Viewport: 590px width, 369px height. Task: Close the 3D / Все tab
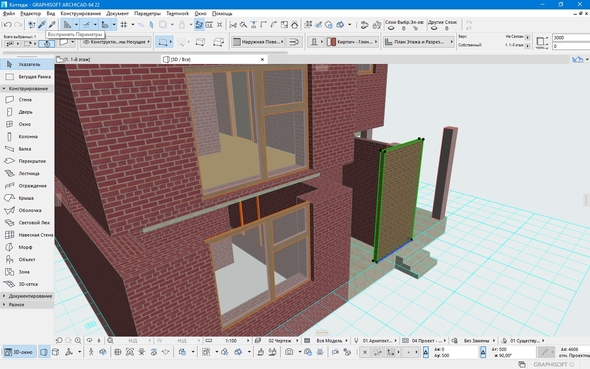pyautogui.click(x=262, y=59)
